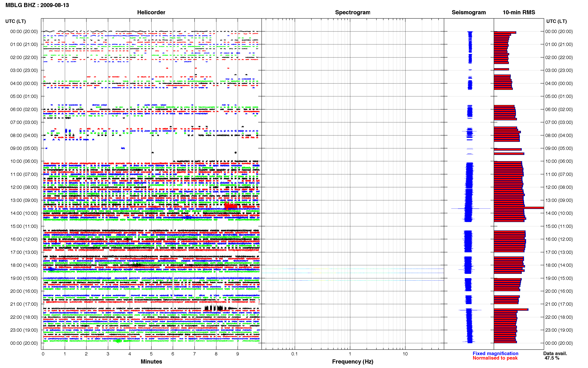Click the red burst near 13:30 helicorder trace

click(x=231, y=206)
